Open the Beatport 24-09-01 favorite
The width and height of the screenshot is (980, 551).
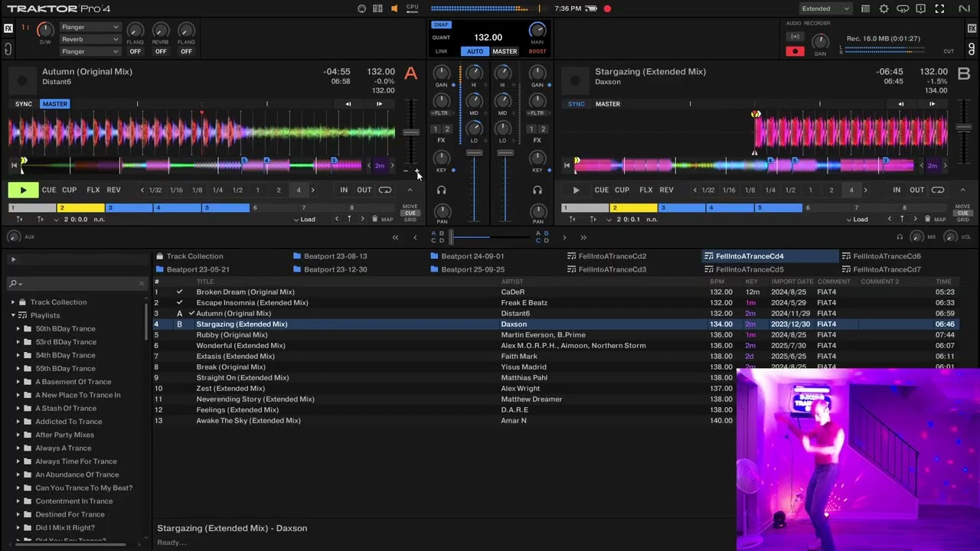tap(467, 256)
